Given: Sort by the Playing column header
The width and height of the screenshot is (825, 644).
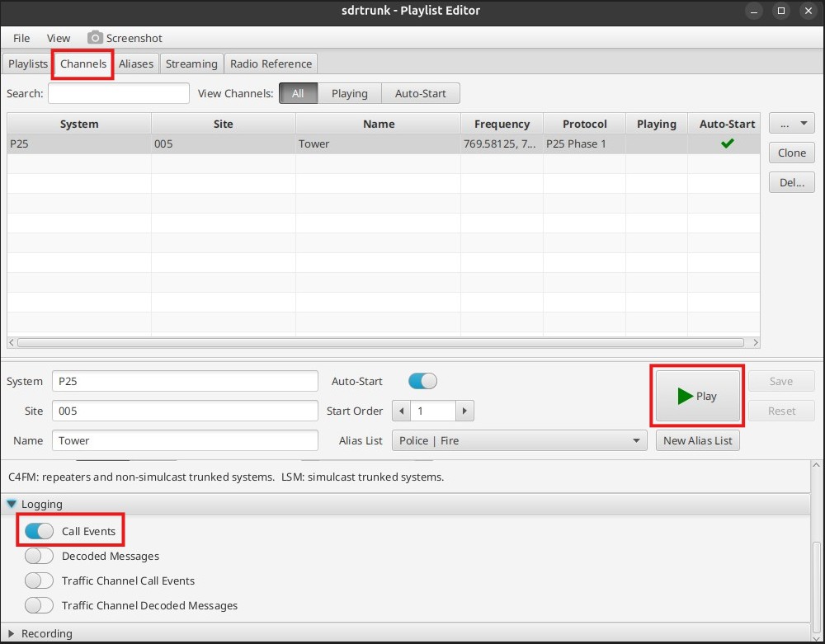Looking at the screenshot, I should click(657, 124).
